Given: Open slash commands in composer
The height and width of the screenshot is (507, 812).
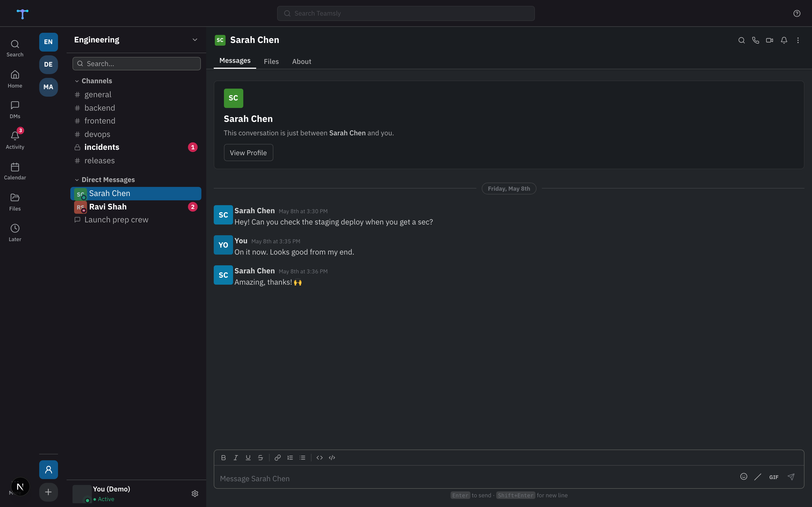Looking at the screenshot, I should pyautogui.click(x=758, y=477).
